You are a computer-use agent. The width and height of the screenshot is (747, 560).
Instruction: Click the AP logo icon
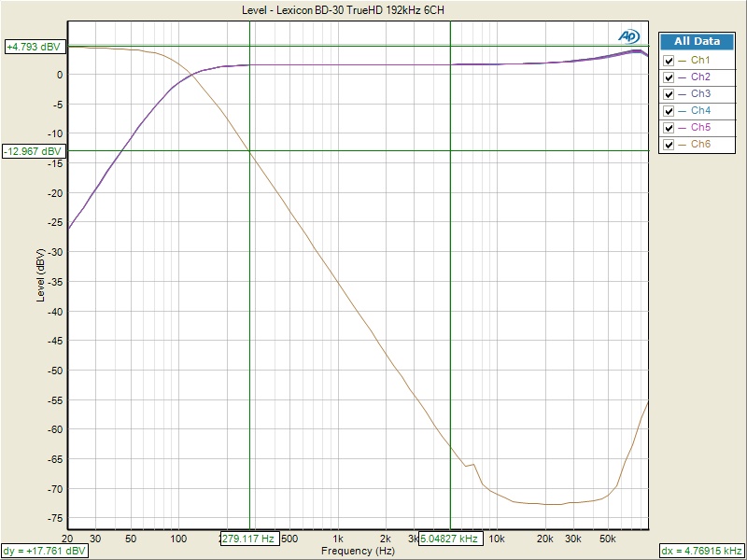628,35
